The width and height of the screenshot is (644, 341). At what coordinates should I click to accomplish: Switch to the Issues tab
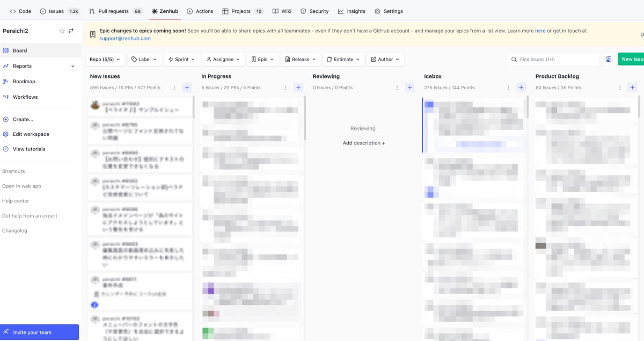click(60, 11)
